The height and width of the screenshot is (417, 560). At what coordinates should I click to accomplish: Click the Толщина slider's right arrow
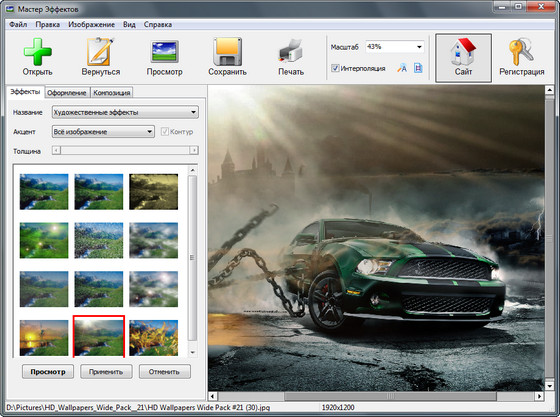click(x=194, y=150)
